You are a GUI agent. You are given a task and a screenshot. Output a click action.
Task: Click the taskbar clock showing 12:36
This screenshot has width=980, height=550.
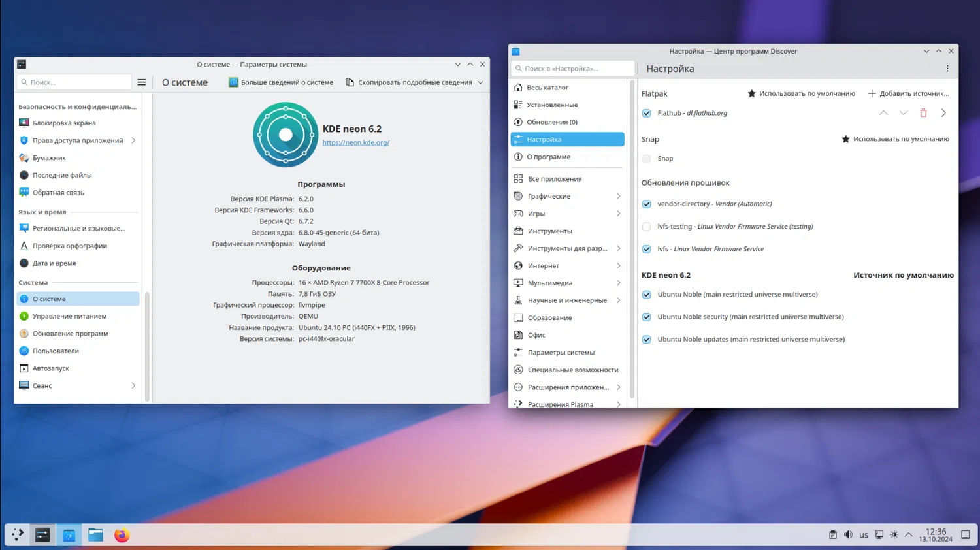(x=936, y=535)
